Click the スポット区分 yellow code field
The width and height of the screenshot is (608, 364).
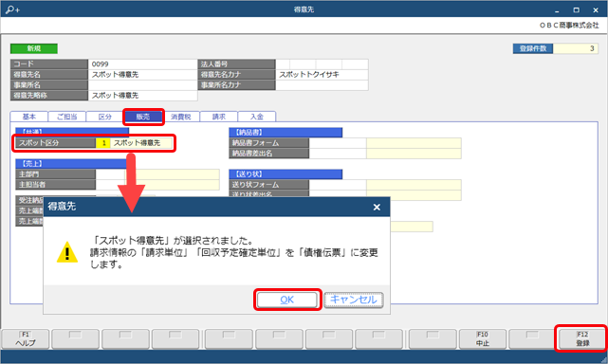(103, 143)
